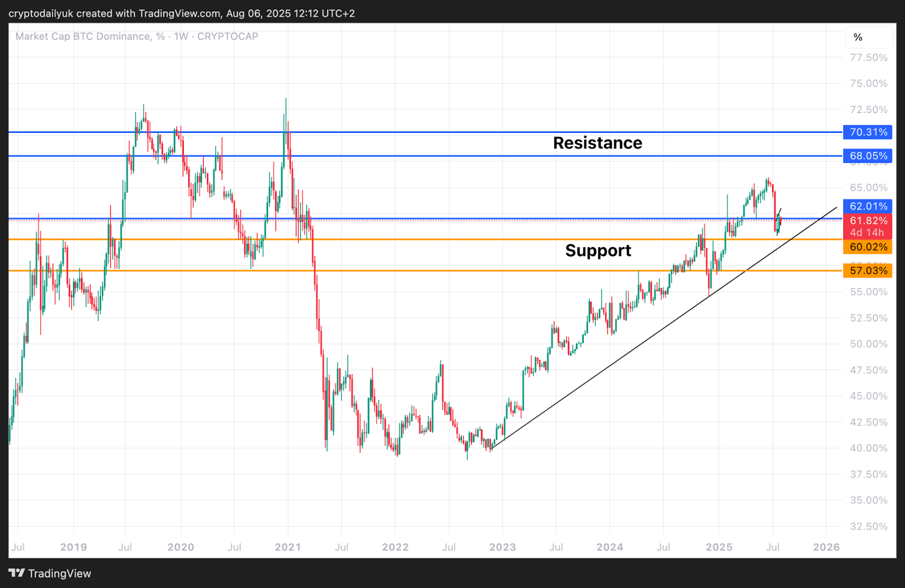Image resolution: width=905 pixels, height=588 pixels.
Task: Open the Market Cap BTC Dominance title
Action: 137,36
